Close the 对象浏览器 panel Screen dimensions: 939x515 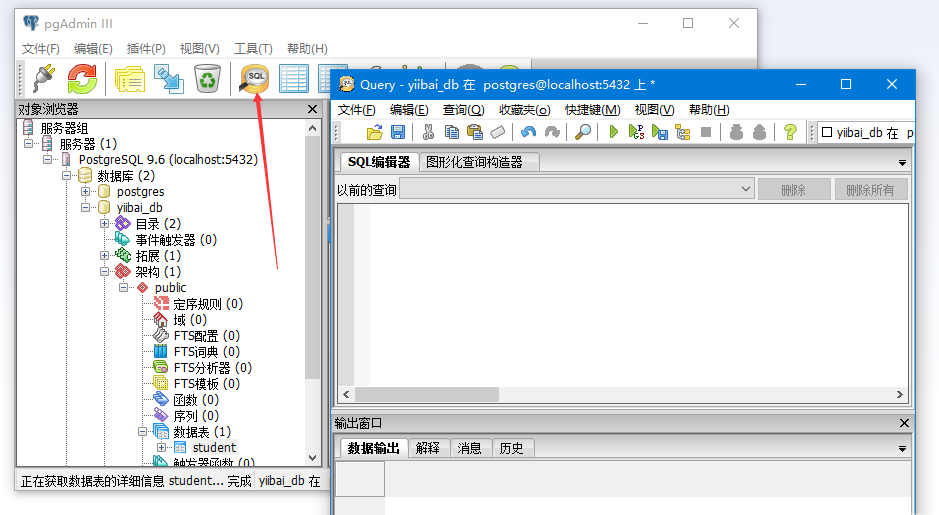click(x=312, y=109)
